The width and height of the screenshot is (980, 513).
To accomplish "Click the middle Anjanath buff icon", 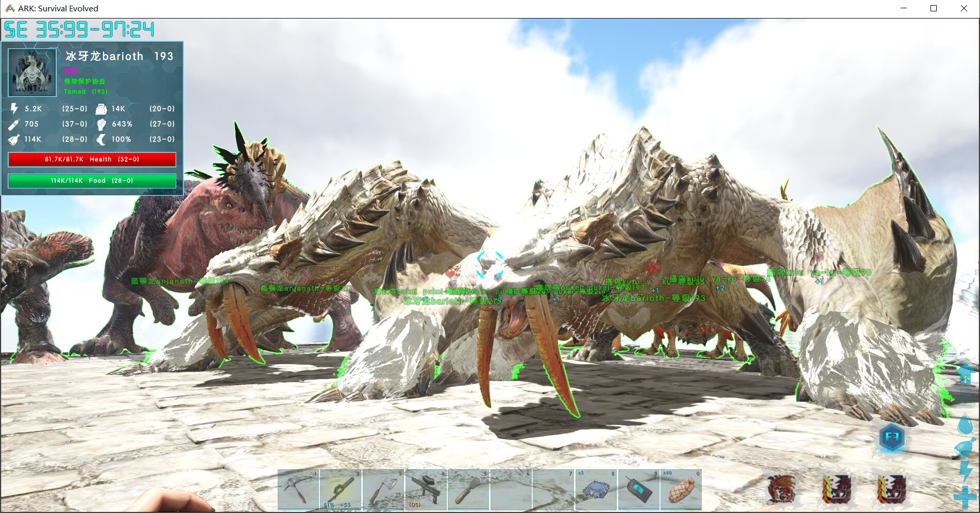I will (x=836, y=489).
